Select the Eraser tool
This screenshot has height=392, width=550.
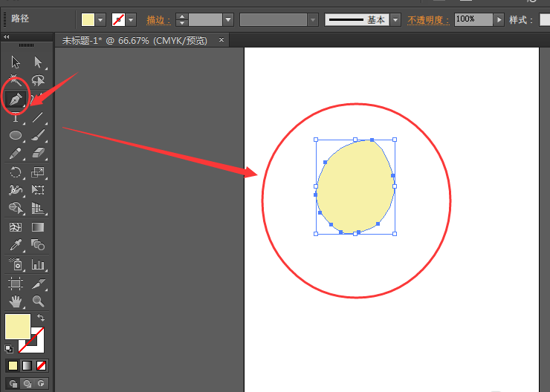point(38,154)
